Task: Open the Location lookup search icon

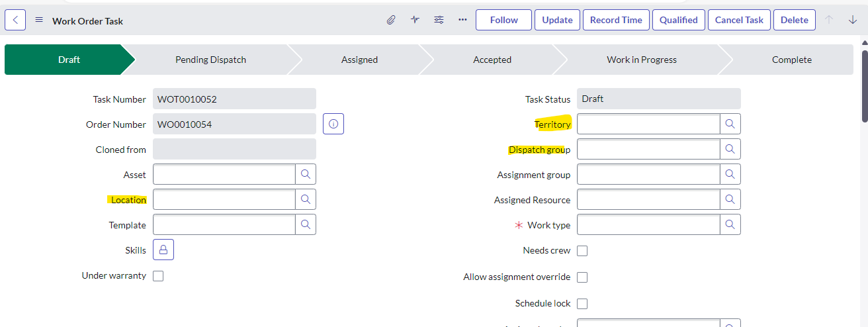Action: coord(306,199)
